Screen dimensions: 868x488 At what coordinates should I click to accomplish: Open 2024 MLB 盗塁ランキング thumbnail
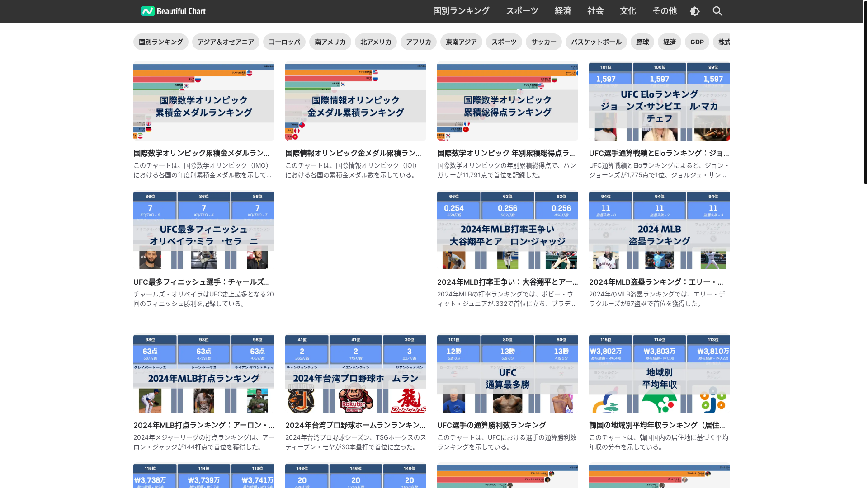coord(660,230)
